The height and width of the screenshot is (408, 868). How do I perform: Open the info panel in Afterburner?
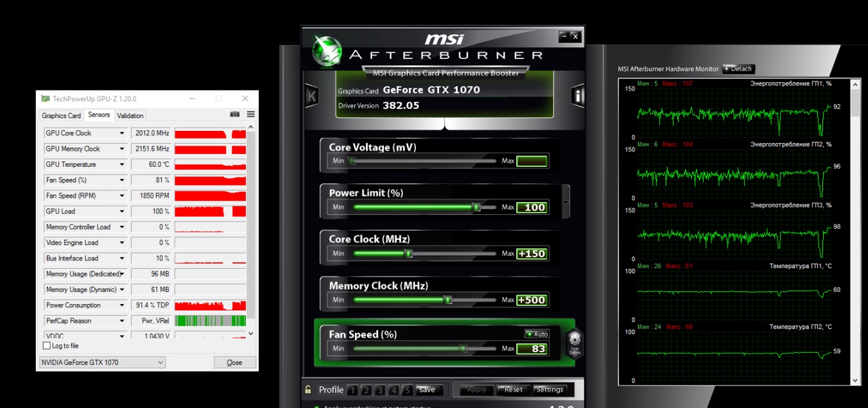(578, 96)
